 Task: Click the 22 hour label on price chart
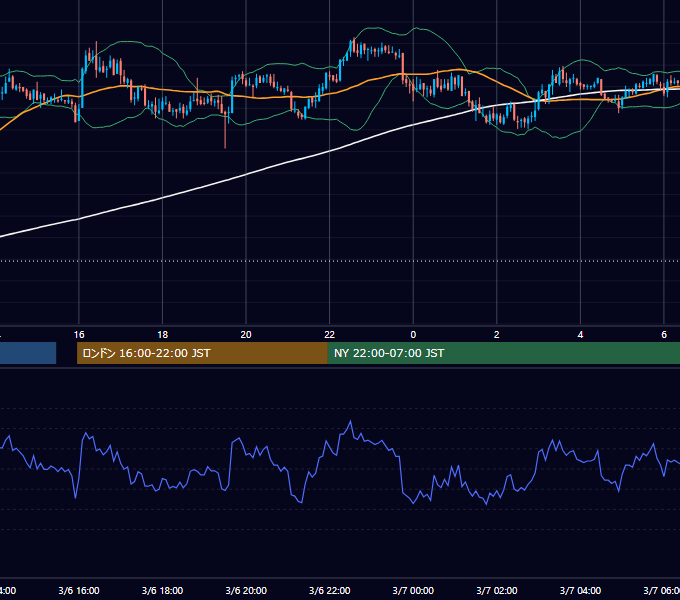point(330,335)
